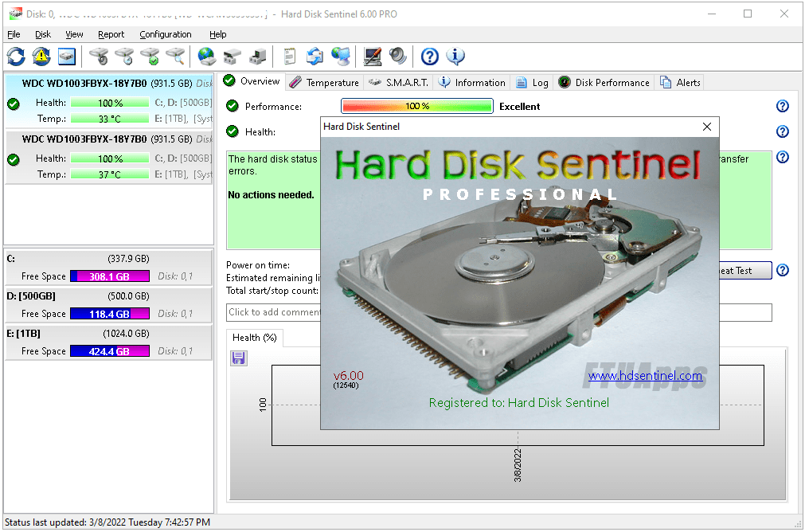Select the second WDC WD1003FBYX disk at 37 °C
The image size is (805, 532).
[x=109, y=157]
